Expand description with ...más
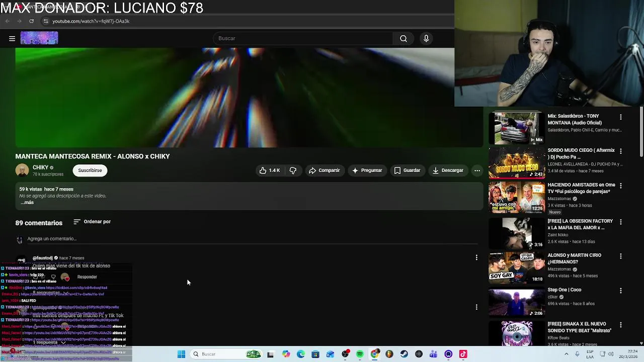644x362 pixels. [x=27, y=203]
